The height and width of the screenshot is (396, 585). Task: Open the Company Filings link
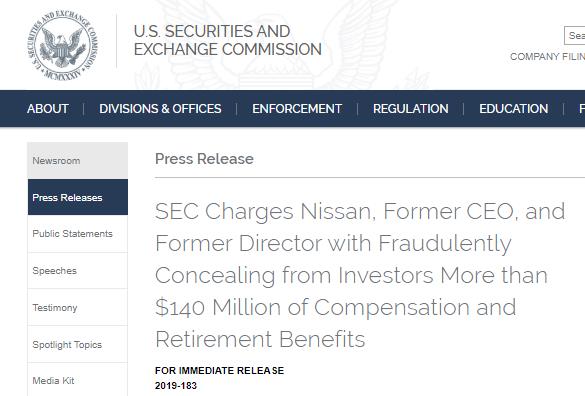(547, 57)
